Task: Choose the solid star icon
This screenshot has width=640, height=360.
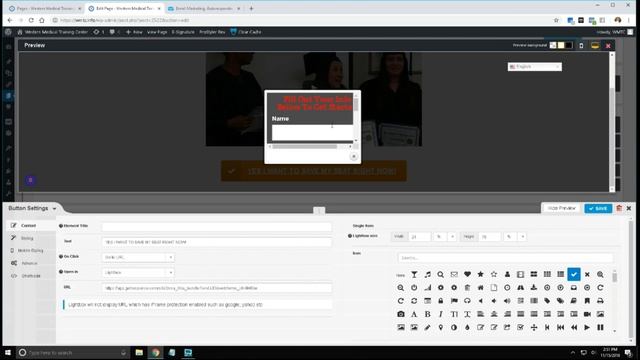Action: tap(480, 274)
